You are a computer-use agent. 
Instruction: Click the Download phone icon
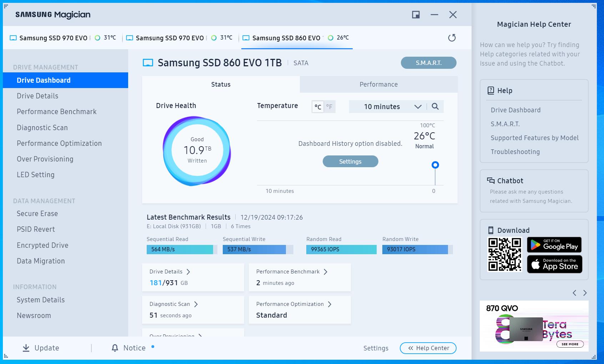click(491, 230)
